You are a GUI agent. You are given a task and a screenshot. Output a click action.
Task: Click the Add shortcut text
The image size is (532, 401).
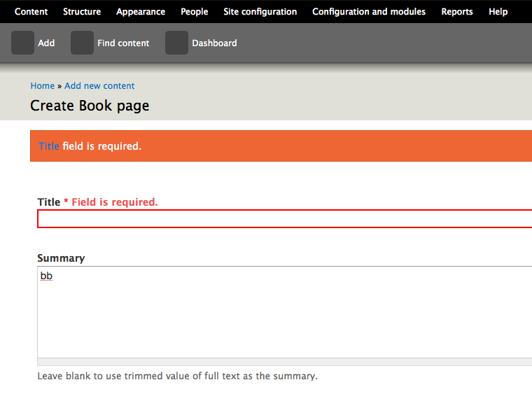pyautogui.click(x=46, y=43)
